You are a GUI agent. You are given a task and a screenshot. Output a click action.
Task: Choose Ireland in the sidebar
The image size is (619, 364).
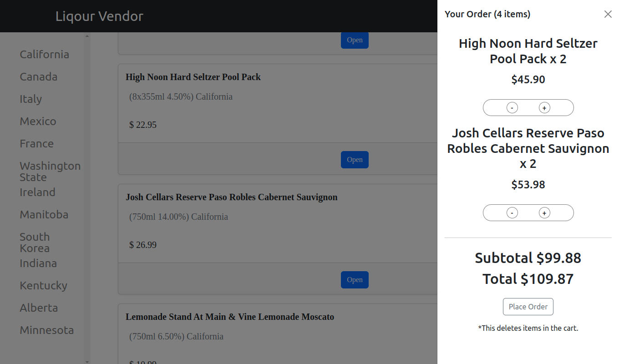[x=37, y=192]
